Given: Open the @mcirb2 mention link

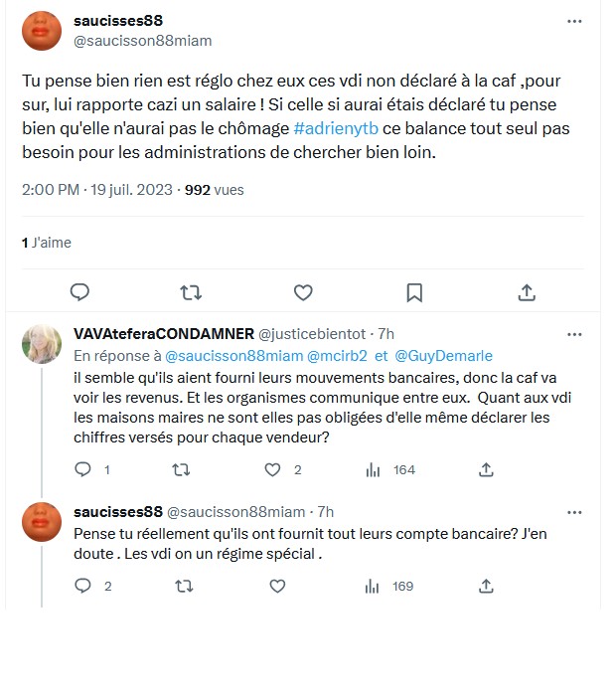Looking at the screenshot, I should tap(339, 355).
